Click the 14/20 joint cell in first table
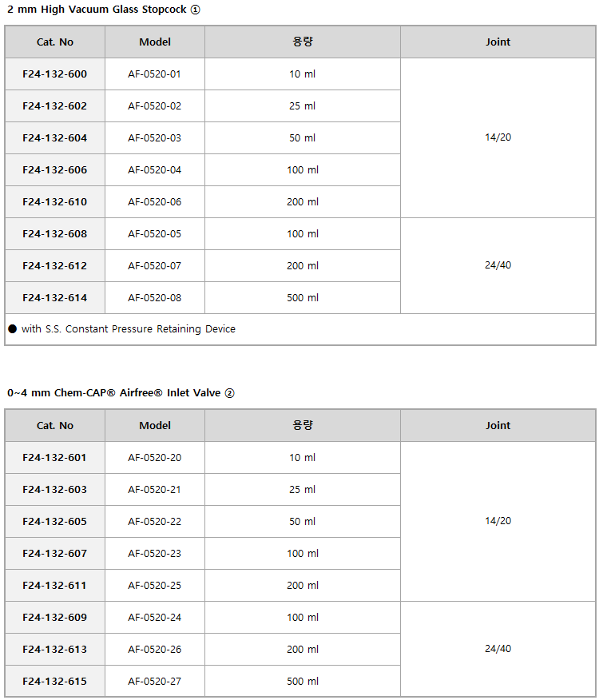 (498, 137)
